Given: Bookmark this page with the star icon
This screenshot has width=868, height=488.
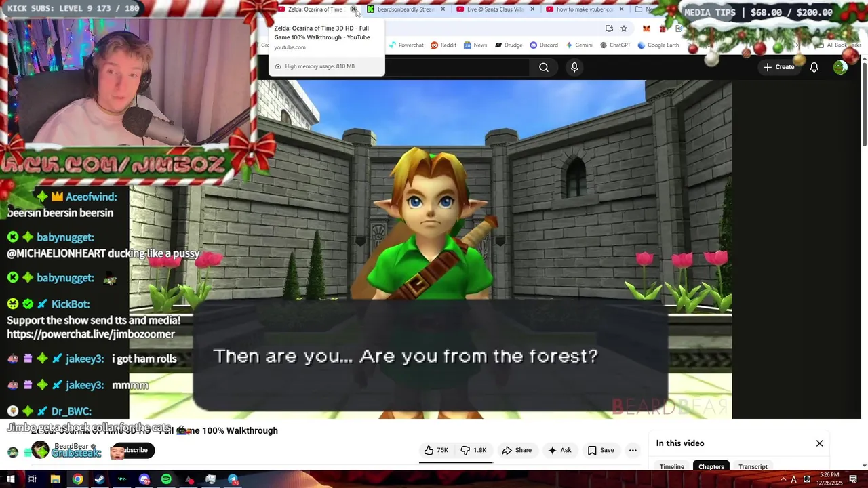Looking at the screenshot, I should (624, 28).
